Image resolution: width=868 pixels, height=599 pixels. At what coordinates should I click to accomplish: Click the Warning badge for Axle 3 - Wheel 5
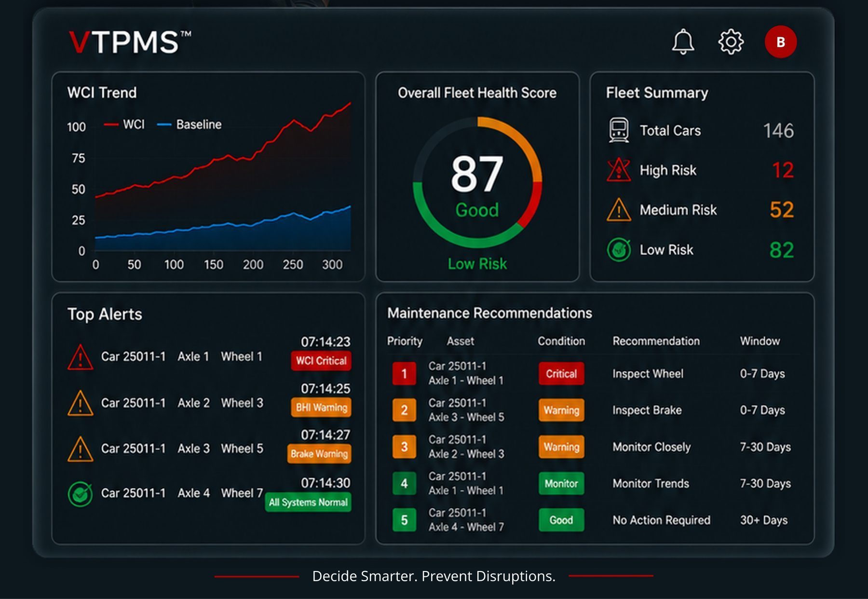pos(561,410)
